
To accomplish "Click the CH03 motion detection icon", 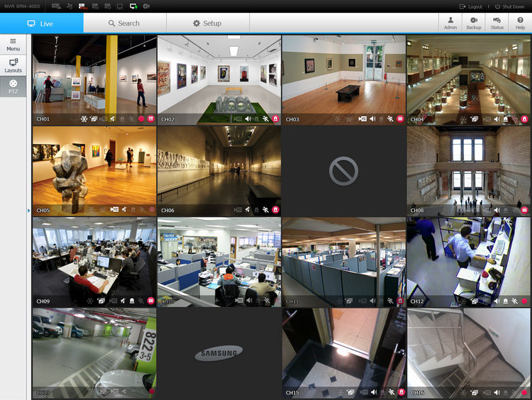I will coord(390,119).
